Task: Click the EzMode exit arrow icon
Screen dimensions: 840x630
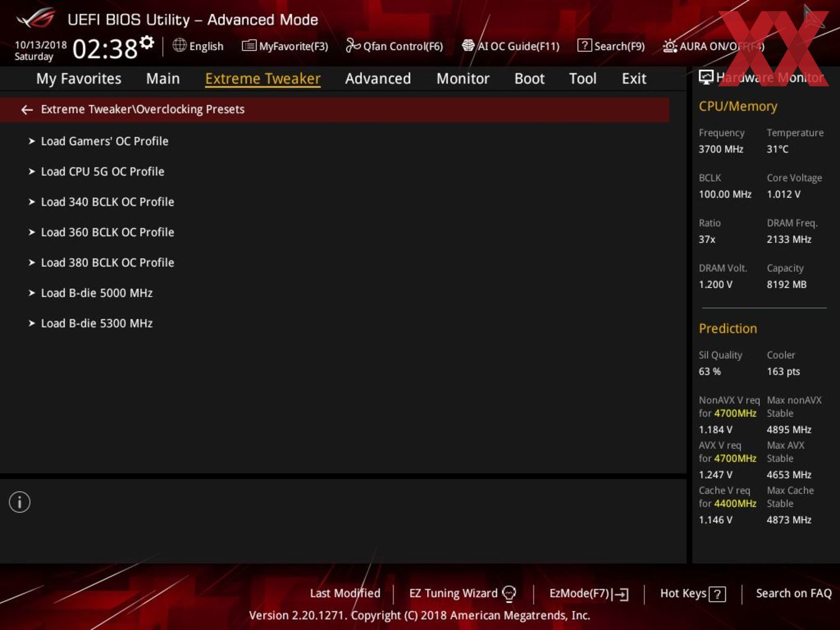Action: (620, 594)
